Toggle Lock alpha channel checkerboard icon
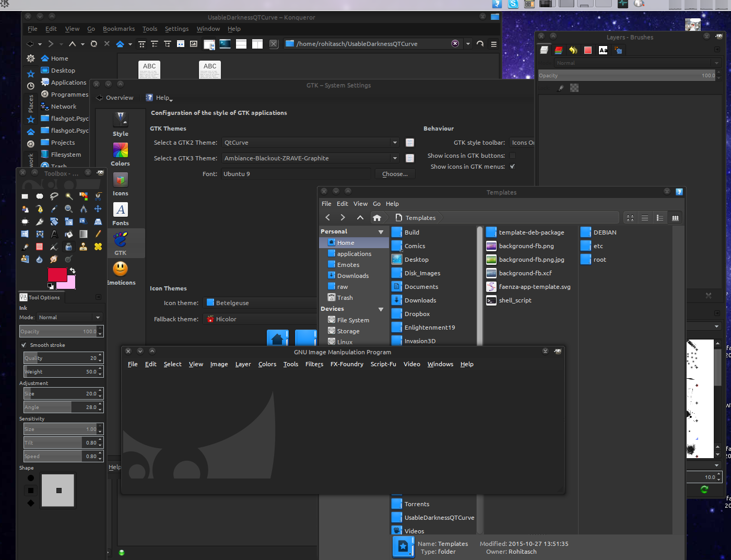731x560 pixels. 574,88
